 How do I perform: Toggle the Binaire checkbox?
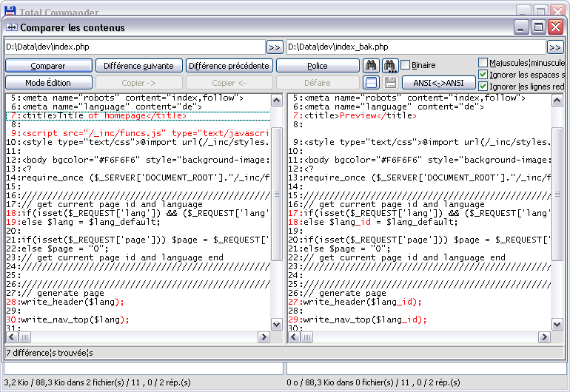click(405, 65)
